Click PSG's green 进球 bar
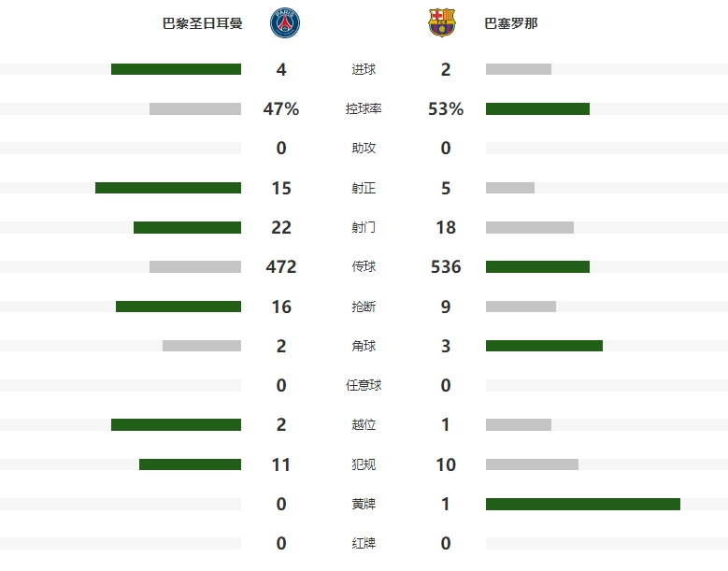The height and width of the screenshot is (571, 728). (x=176, y=69)
